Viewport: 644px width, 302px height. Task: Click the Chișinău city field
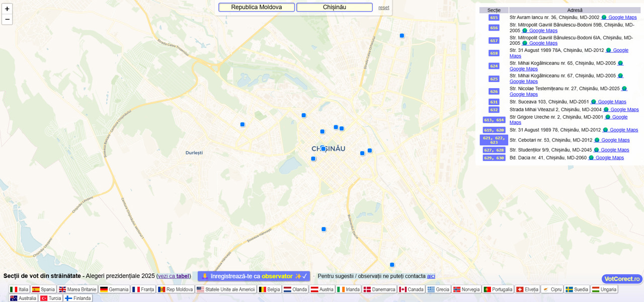(335, 7)
